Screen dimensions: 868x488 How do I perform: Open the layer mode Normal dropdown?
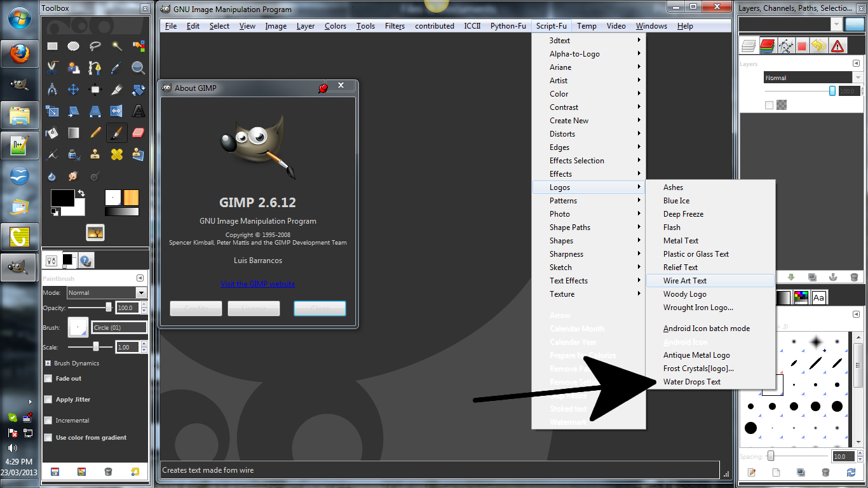tap(813, 78)
